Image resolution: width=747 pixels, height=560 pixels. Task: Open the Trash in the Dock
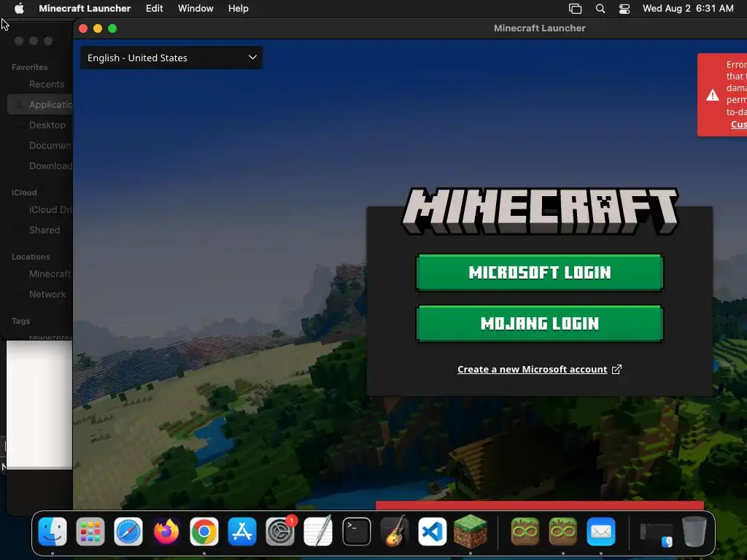click(694, 532)
